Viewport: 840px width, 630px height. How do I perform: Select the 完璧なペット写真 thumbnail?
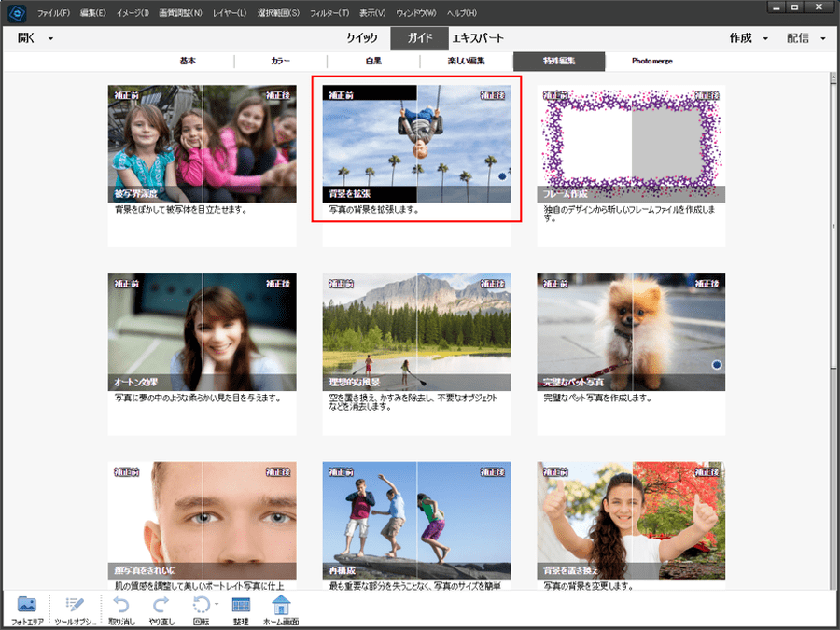(631, 332)
